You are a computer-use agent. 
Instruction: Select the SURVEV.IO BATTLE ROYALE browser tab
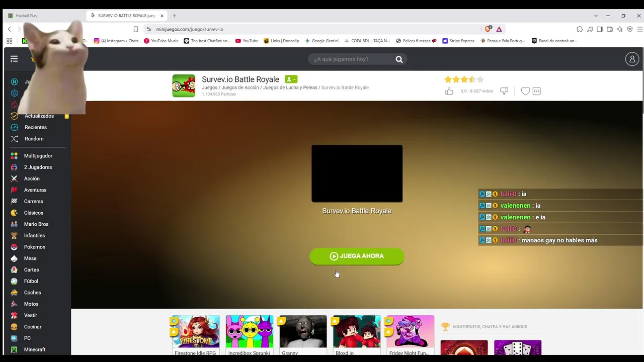click(x=127, y=16)
